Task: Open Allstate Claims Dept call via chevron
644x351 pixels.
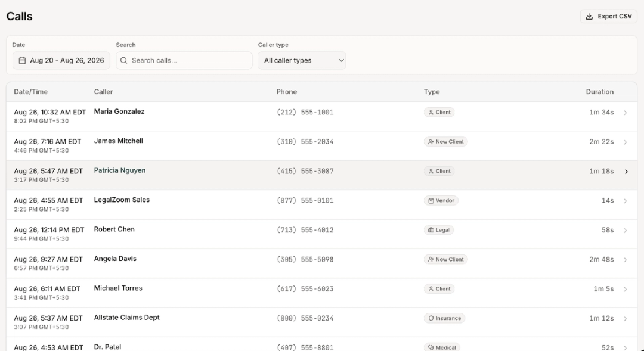Action: pos(626,319)
